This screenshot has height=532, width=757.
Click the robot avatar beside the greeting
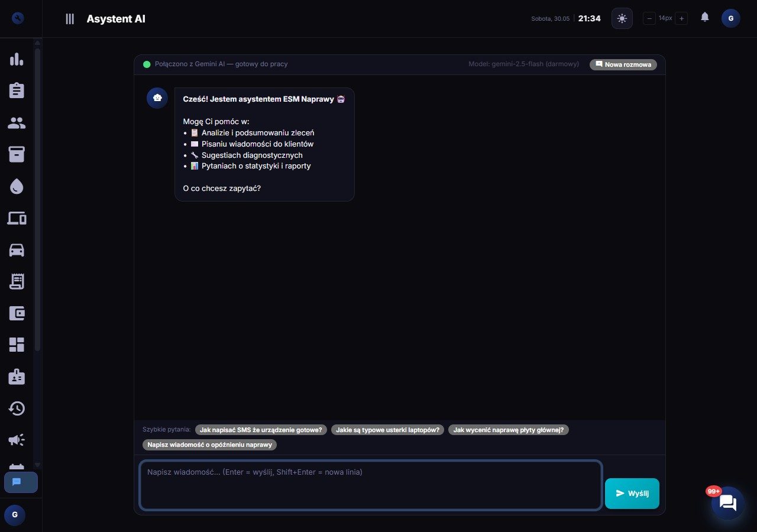pos(157,98)
